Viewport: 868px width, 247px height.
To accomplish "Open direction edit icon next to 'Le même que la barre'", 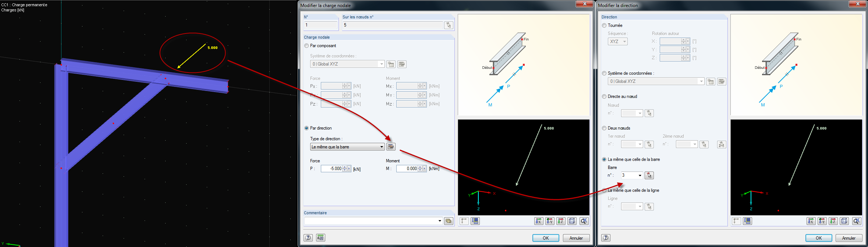I will 391,147.
